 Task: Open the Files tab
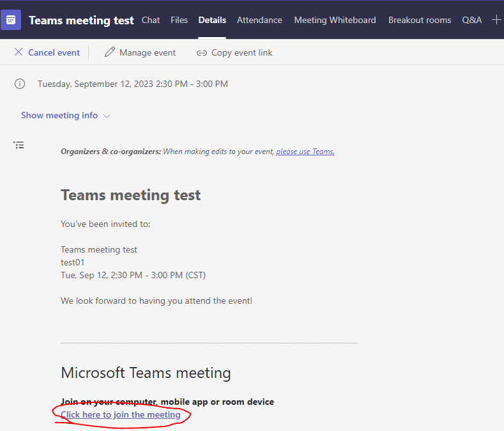pyautogui.click(x=179, y=20)
